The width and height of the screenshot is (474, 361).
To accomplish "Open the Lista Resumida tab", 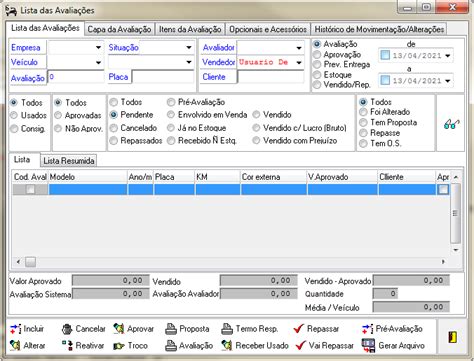I will click(x=69, y=161).
